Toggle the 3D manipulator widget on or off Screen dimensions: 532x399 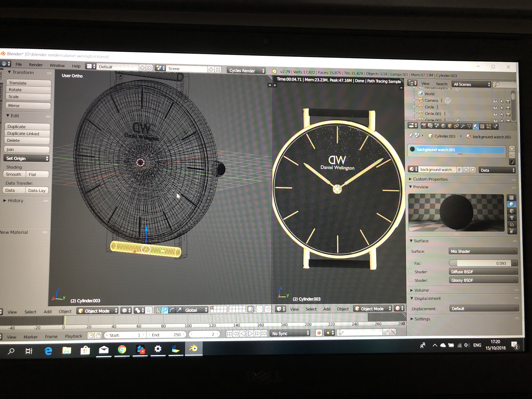(x=158, y=310)
